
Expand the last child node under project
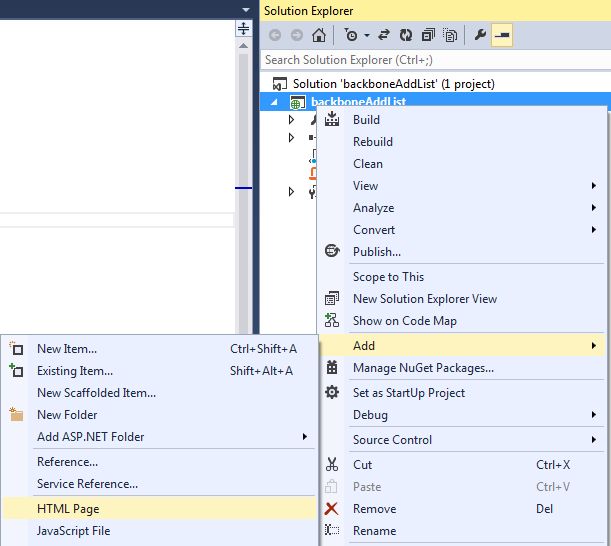(291, 192)
